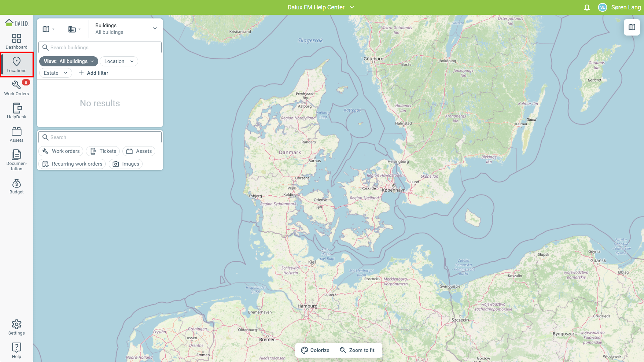Open the Location filter dropdown
The image size is (644, 362).
pyautogui.click(x=119, y=61)
